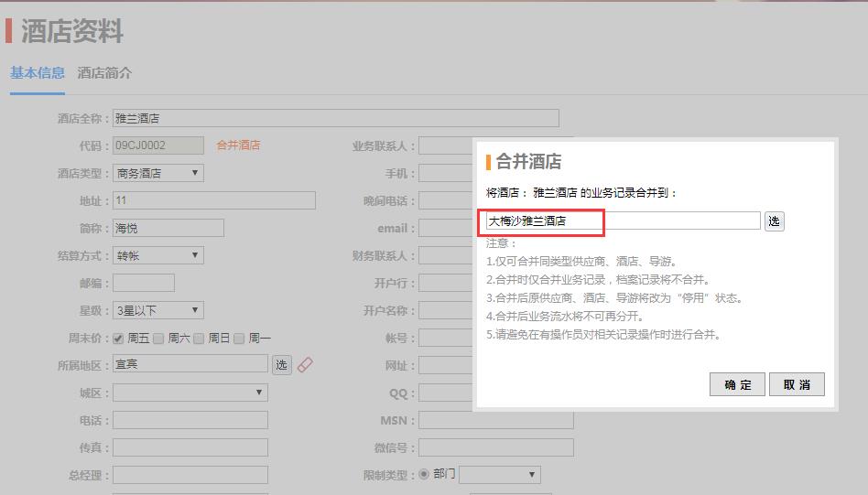
Task: Click the 合并酒店 link
Action: (x=238, y=145)
